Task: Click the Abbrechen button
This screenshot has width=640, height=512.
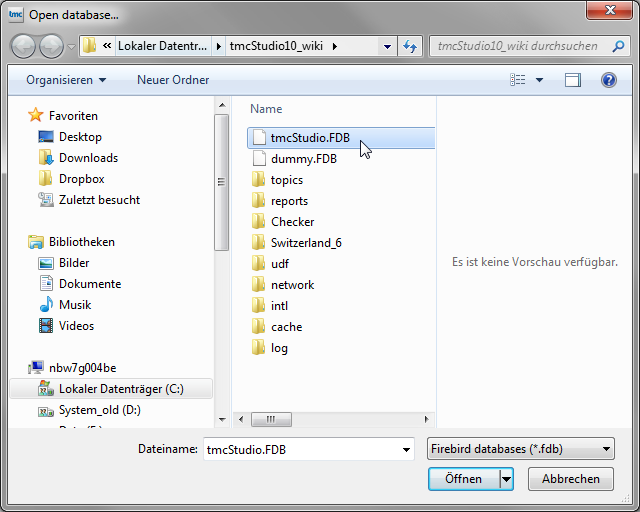Action: [571, 479]
